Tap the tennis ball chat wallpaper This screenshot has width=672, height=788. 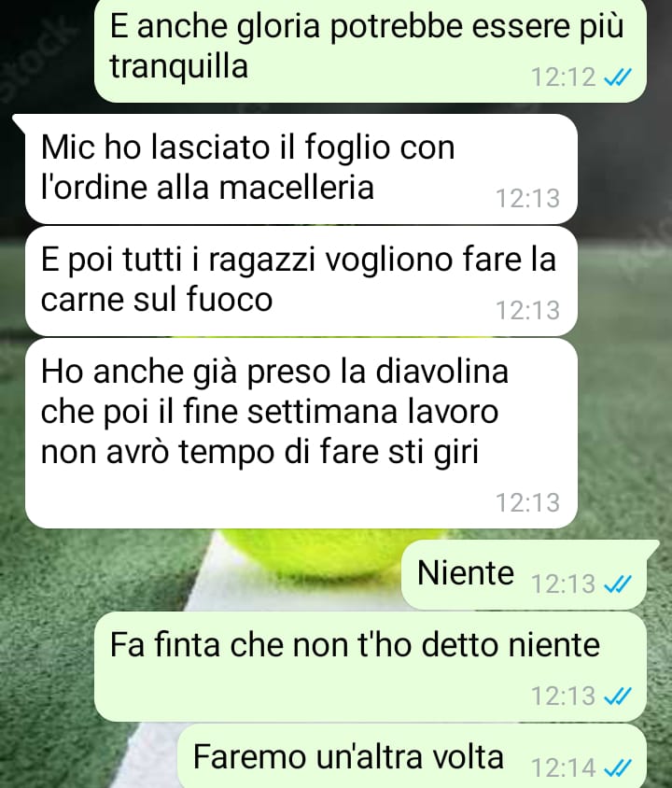point(331,553)
